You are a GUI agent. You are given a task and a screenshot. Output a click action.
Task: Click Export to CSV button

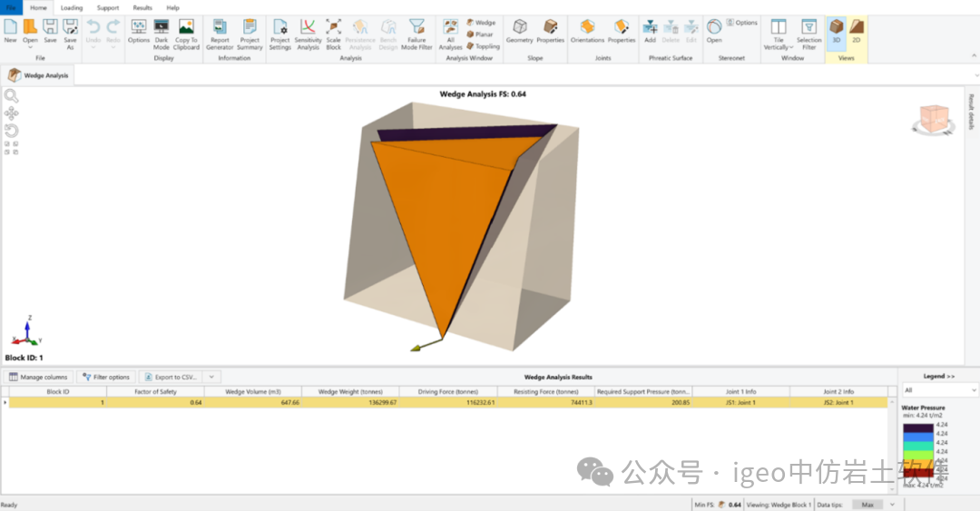tap(171, 378)
